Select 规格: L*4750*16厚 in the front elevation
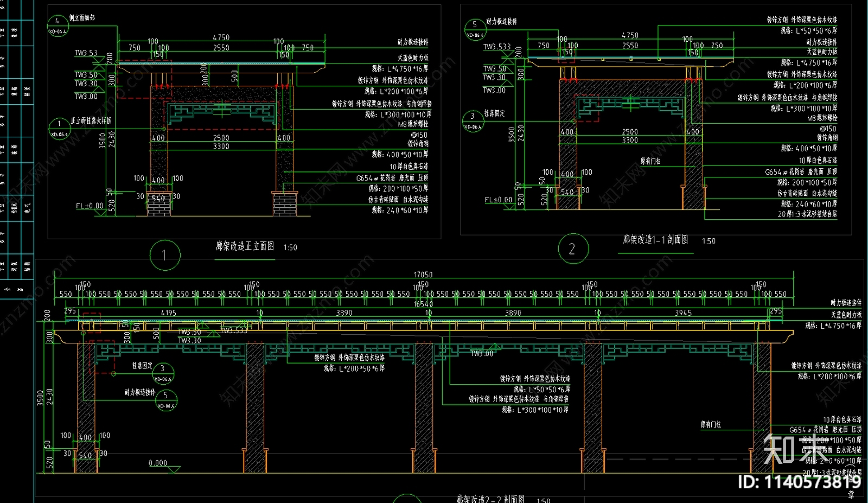 [x=400, y=69]
